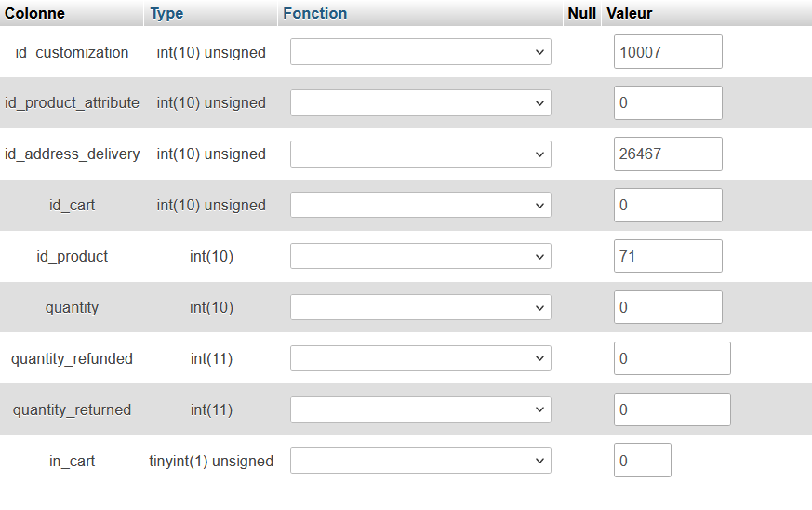Click the Type column header link
The image size is (812, 510).
coord(166,13)
